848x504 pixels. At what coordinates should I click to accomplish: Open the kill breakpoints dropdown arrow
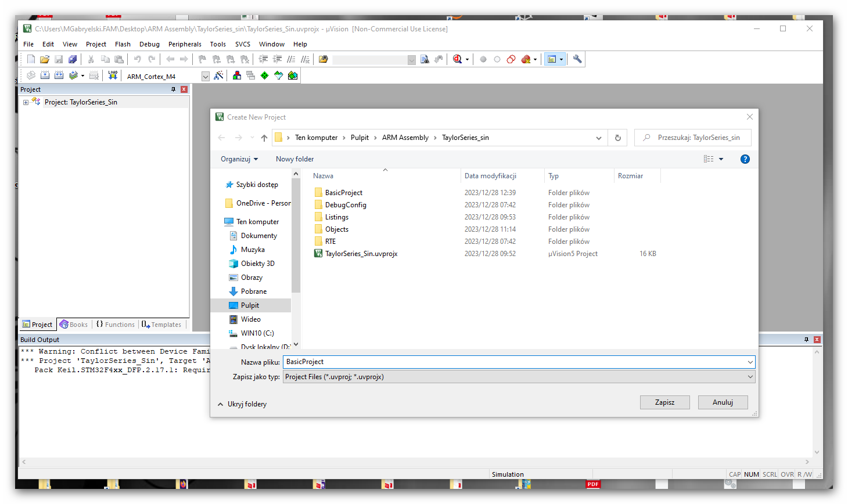tap(535, 60)
